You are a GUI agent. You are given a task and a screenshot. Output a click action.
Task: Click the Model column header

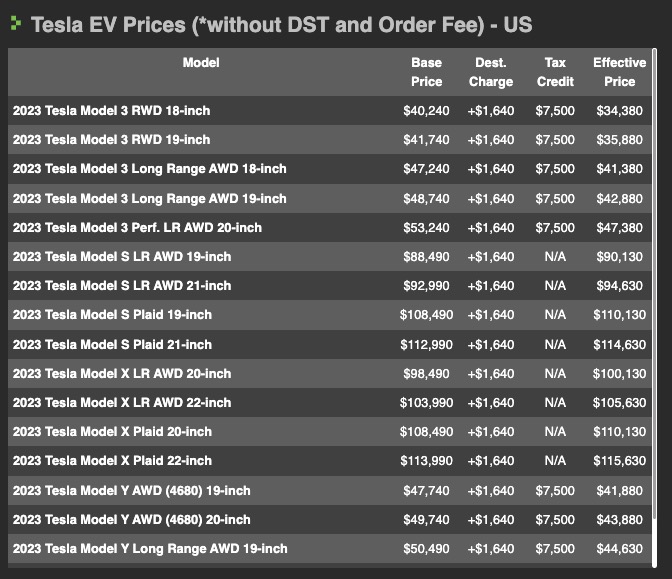click(201, 62)
